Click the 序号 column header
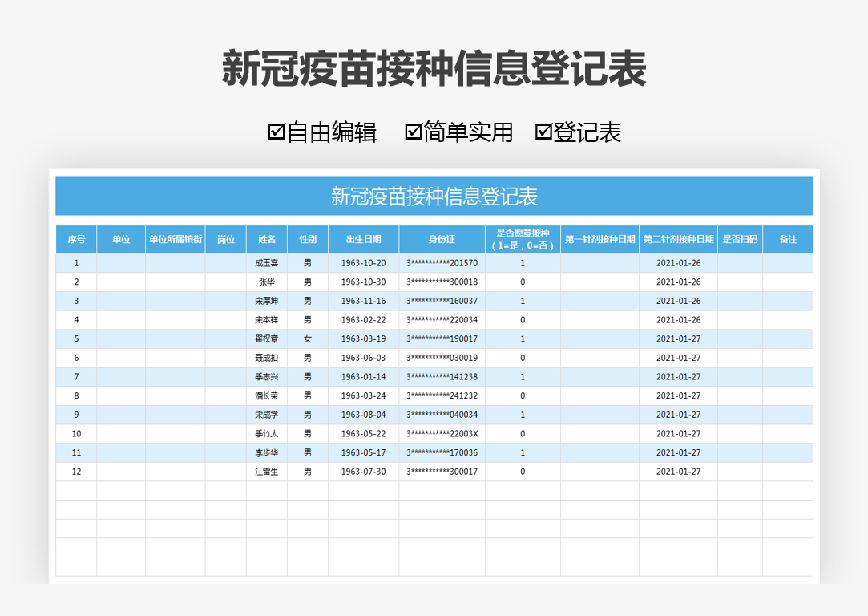Screen dimensions: 868x616 tap(76, 239)
